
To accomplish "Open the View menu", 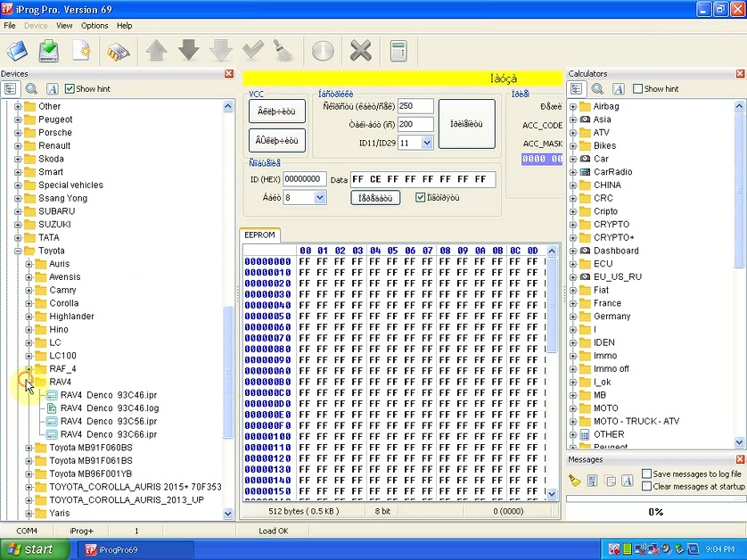I will tap(64, 26).
